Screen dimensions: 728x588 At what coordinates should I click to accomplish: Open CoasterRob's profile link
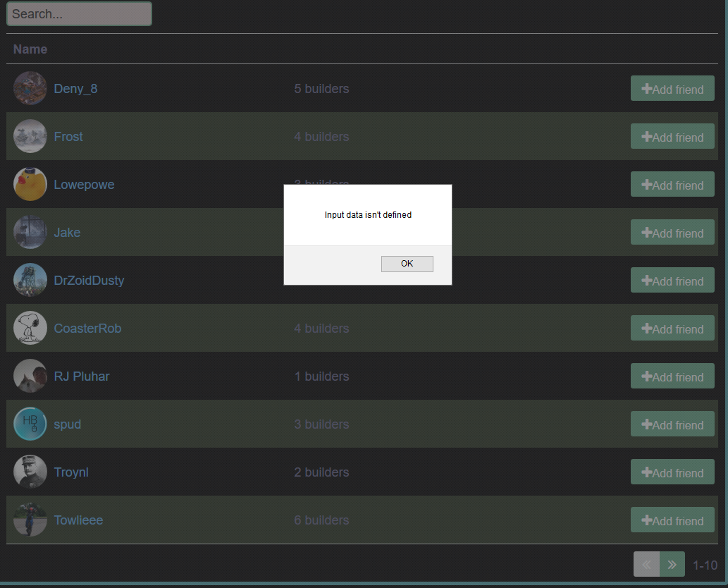(88, 329)
